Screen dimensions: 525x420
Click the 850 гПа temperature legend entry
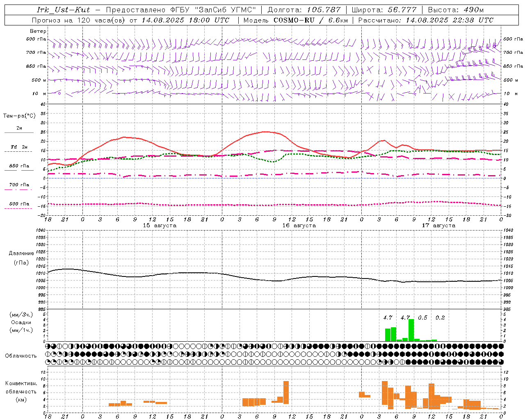19,166
